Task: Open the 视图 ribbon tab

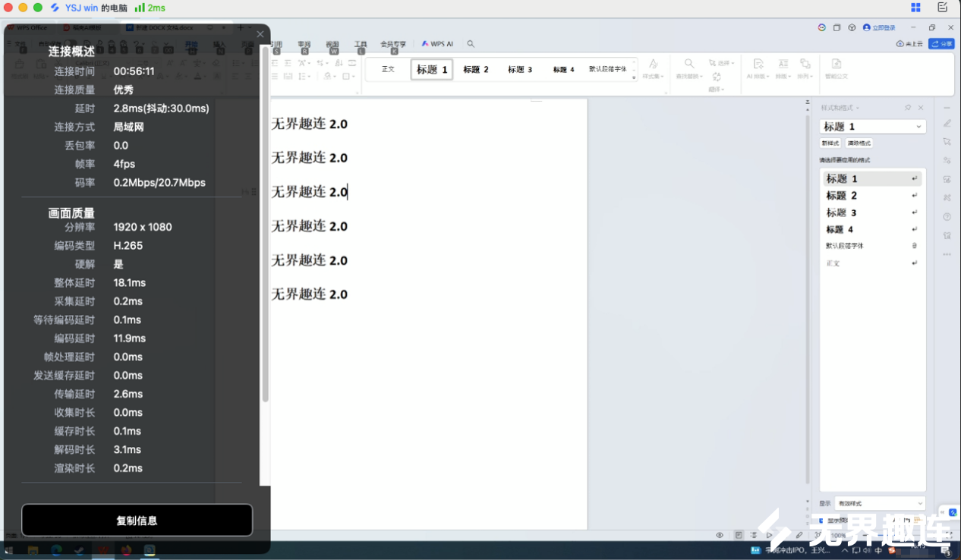Action: (332, 44)
